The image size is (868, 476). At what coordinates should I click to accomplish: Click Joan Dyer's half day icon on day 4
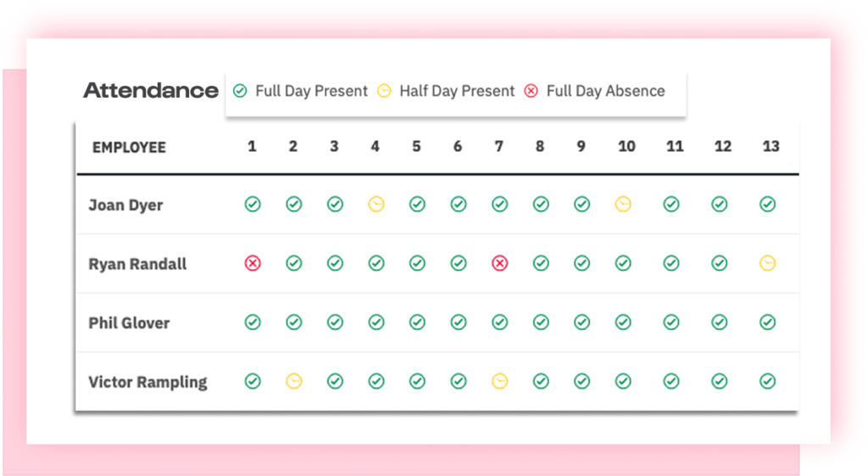[376, 204]
